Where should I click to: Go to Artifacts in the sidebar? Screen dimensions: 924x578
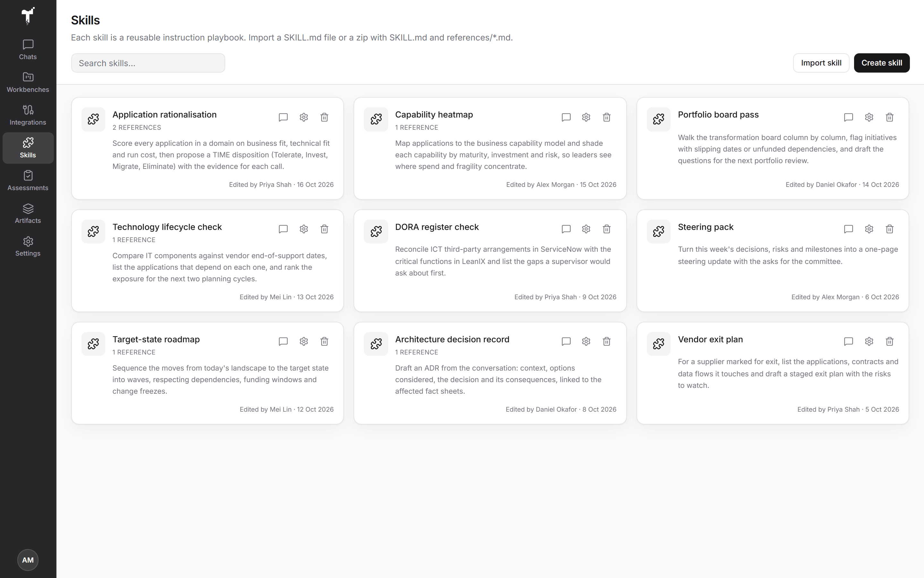coord(28,214)
